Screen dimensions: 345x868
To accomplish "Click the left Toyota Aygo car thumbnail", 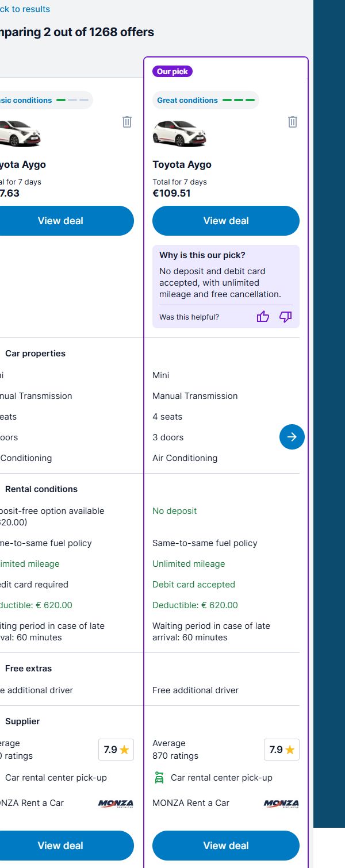I will point(20,133).
